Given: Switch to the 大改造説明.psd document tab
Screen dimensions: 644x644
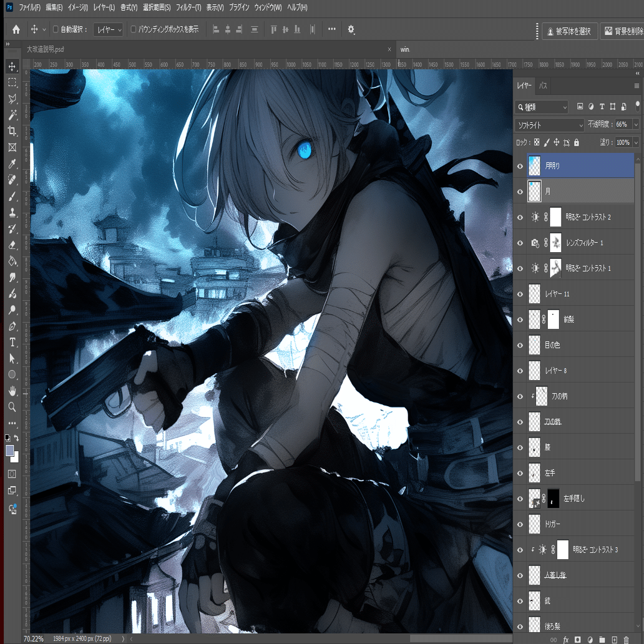Looking at the screenshot, I should [x=45, y=49].
